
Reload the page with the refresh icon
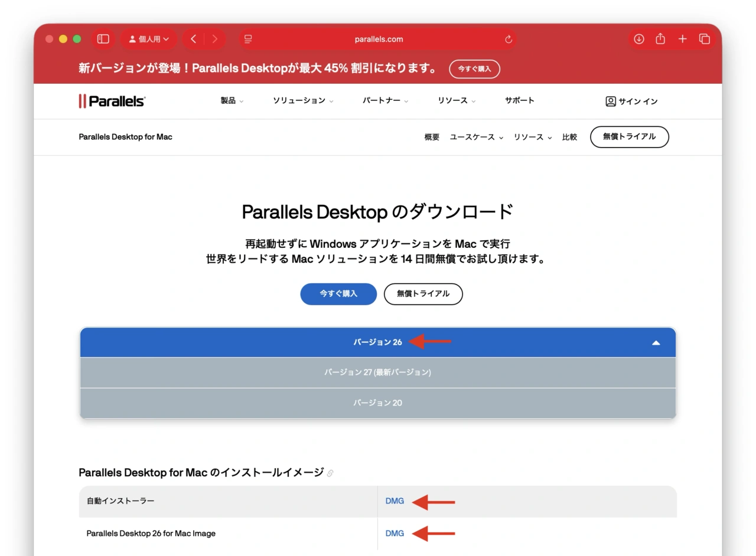click(x=509, y=40)
